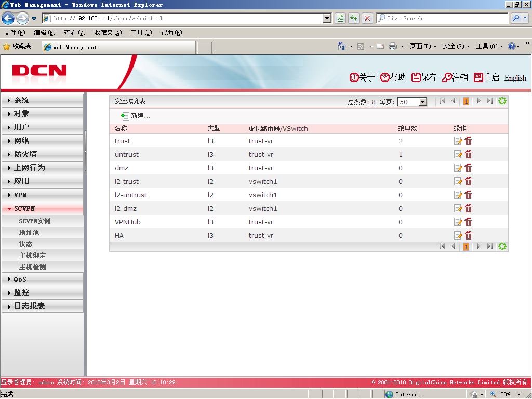Screen dimensions: 532x399
Task: Stop page loading with red X button
Action: pyautogui.click(x=367, y=18)
